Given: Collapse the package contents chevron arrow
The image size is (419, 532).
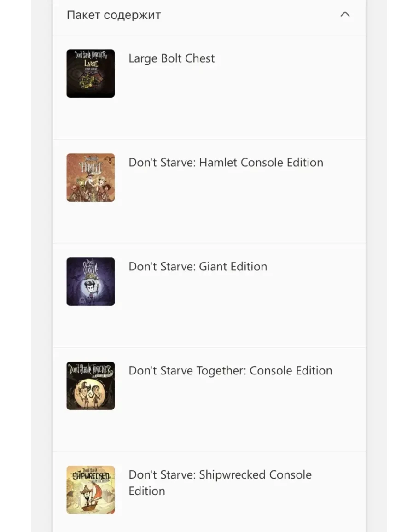Looking at the screenshot, I should [x=345, y=14].
